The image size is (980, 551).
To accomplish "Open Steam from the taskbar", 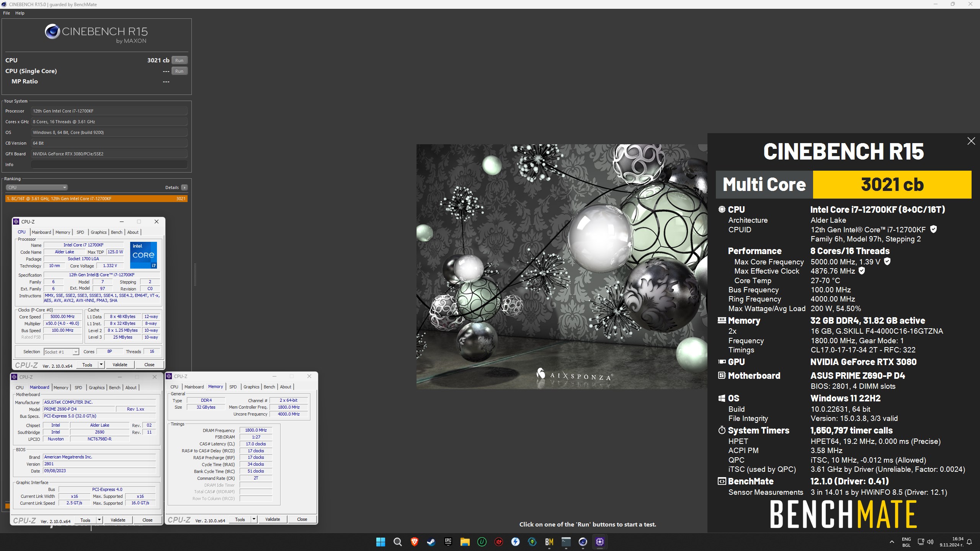I will pyautogui.click(x=431, y=542).
